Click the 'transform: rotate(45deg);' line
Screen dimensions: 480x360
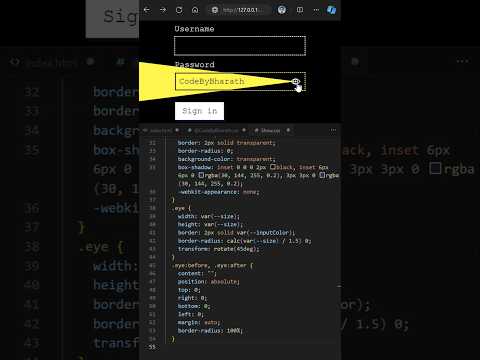(x=218, y=249)
